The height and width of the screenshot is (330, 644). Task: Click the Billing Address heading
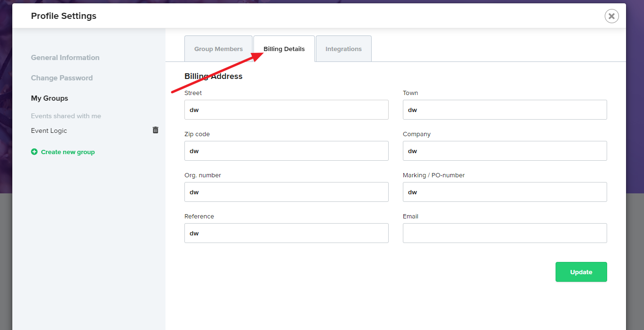tap(213, 76)
